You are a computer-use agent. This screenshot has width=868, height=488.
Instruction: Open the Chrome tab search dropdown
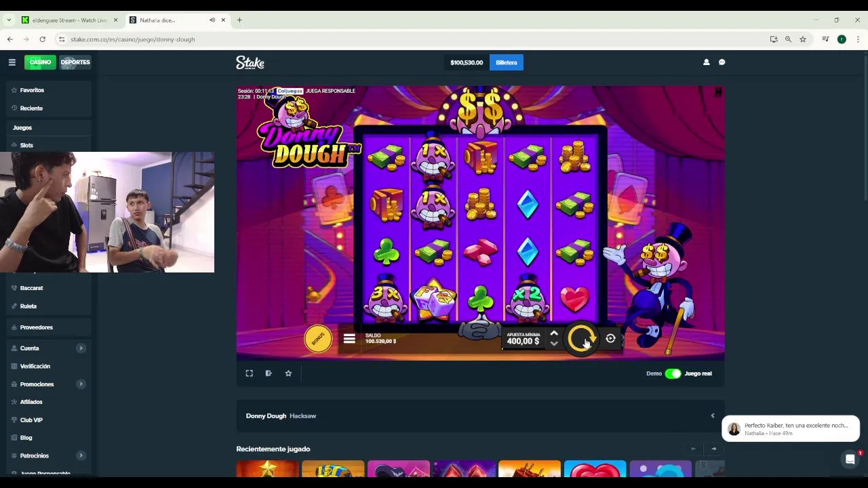tap(9, 20)
